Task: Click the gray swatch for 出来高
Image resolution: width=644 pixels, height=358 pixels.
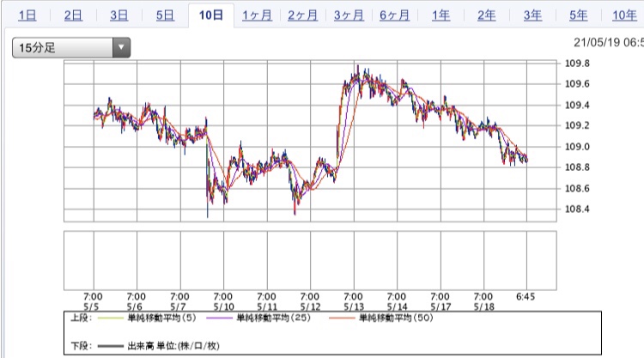Action: [x=111, y=347]
